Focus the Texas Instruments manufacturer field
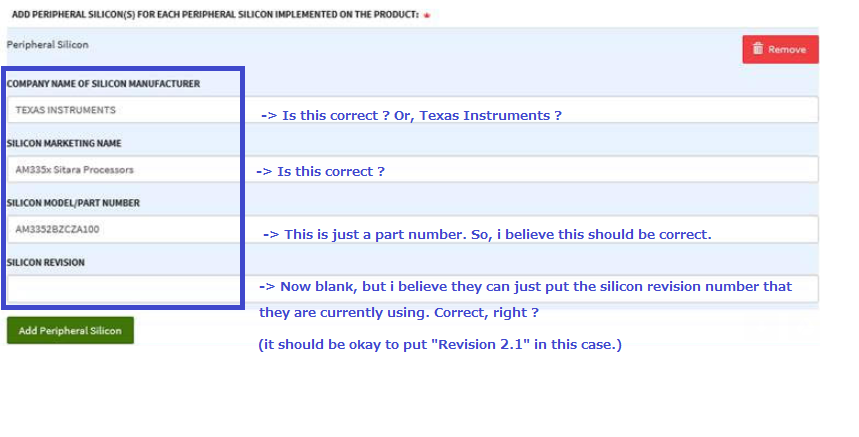859x437 pixels. tap(413, 110)
